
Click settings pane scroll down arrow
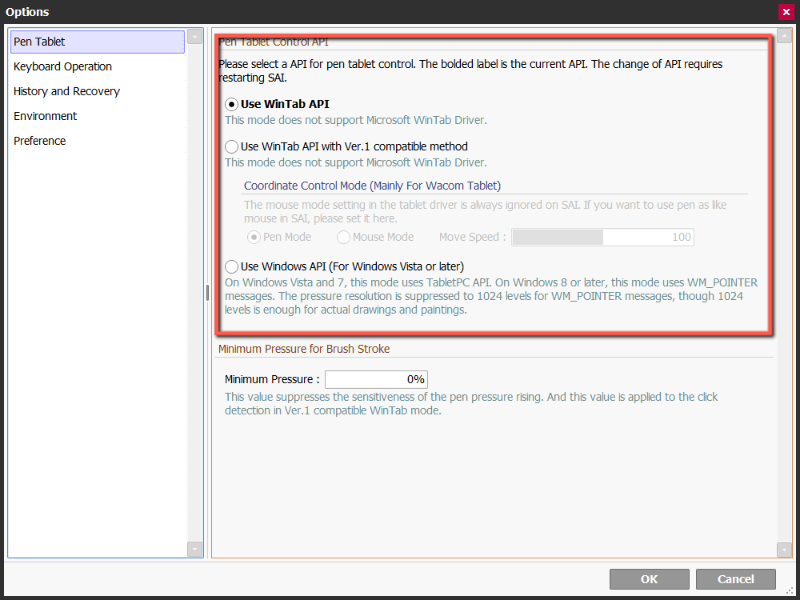point(784,550)
